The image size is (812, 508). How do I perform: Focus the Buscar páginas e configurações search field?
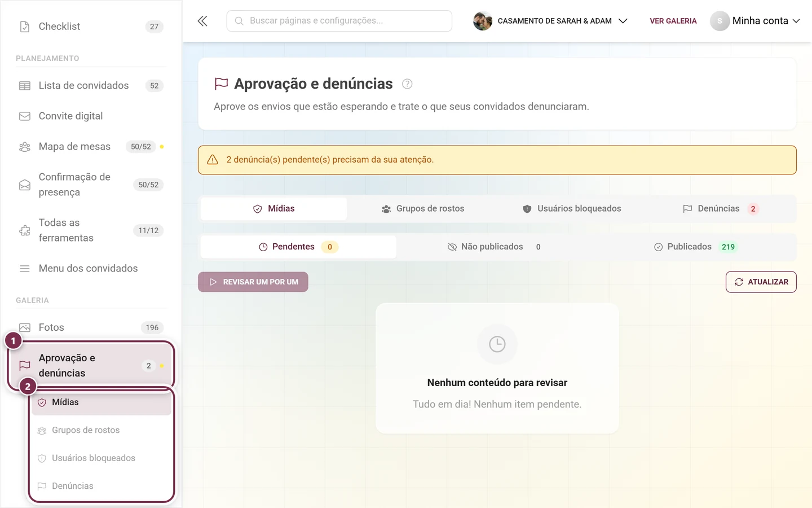tap(339, 21)
